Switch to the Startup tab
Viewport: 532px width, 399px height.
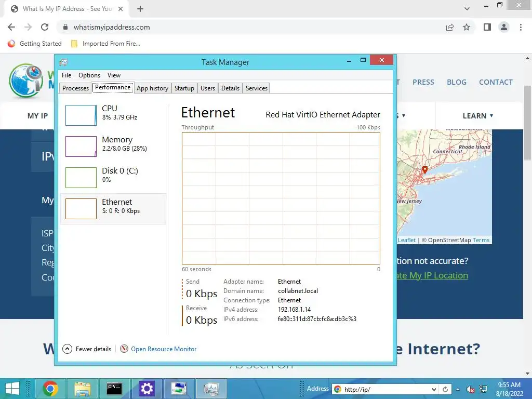(x=184, y=88)
